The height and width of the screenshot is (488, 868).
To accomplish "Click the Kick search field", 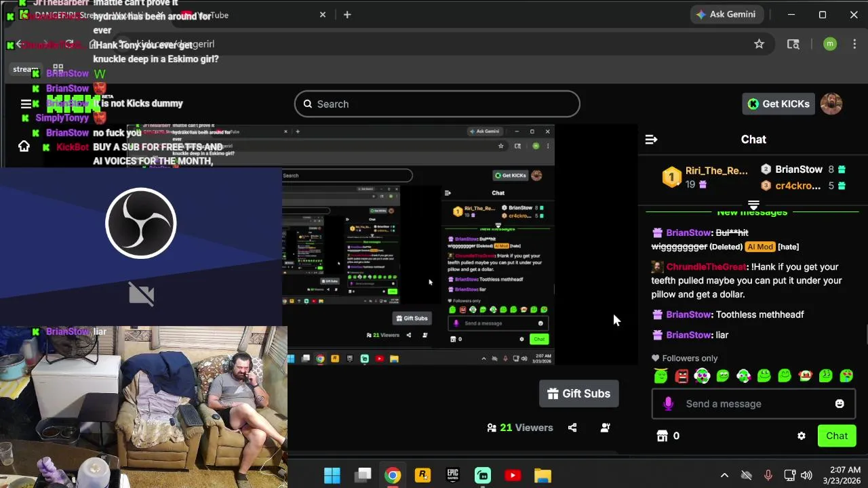I will 437,104.
